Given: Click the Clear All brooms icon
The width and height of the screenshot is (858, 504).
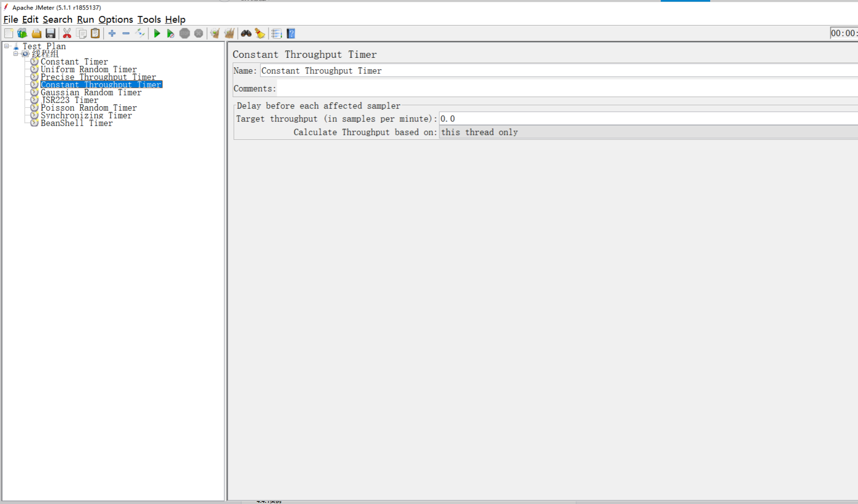Looking at the screenshot, I should coord(229,33).
